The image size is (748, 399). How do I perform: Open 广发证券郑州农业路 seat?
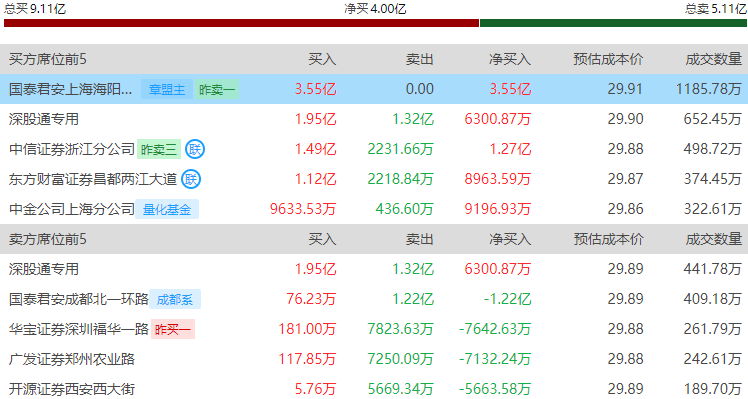click(x=72, y=359)
